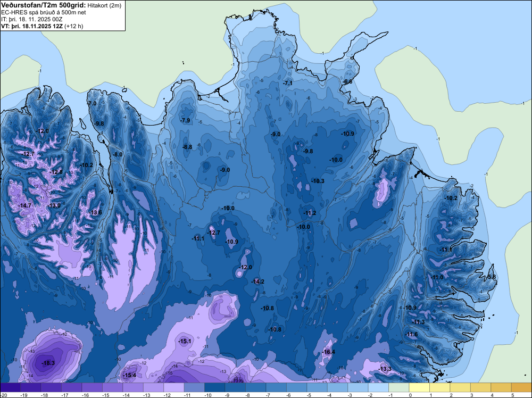Click the -14.2 temperature label
Viewport: 532px width, 398px height.
click(x=257, y=281)
